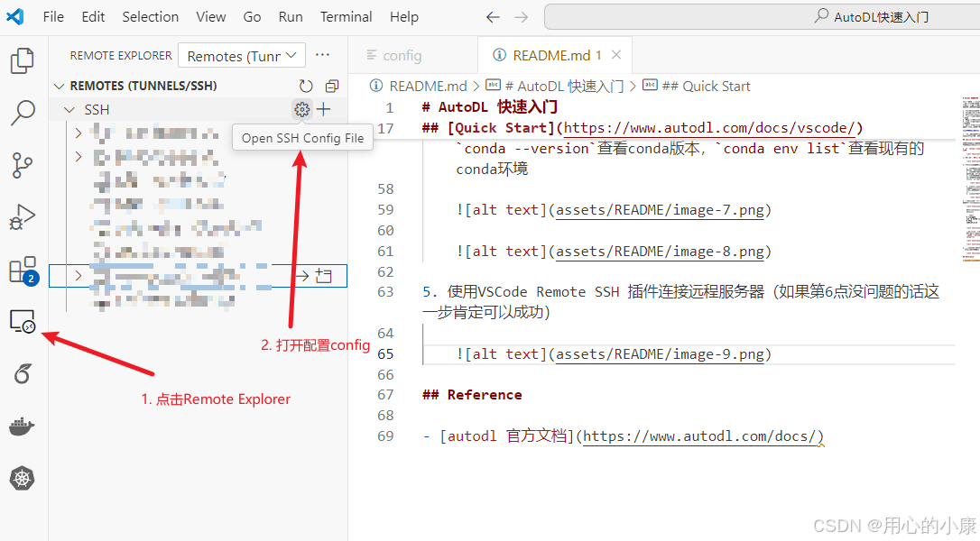980x541 pixels.
Task: Open the Selection menu
Action: click(x=150, y=17)
